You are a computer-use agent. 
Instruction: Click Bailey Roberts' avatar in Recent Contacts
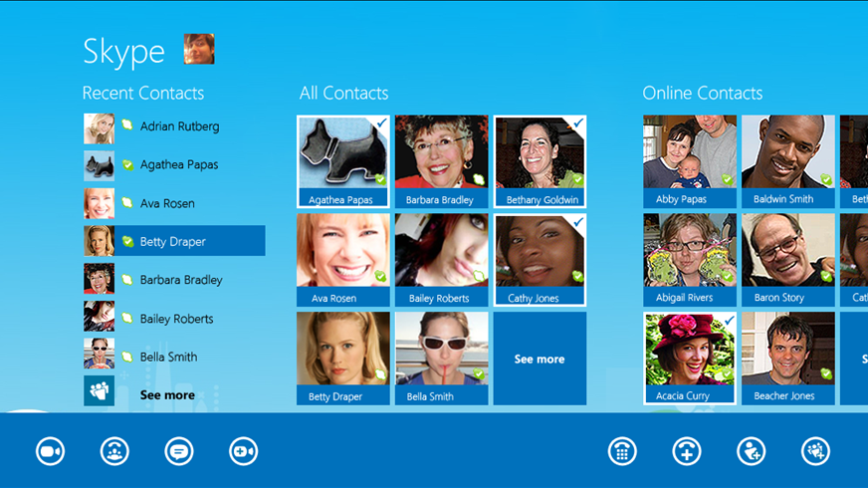click(x=100, y=317)
